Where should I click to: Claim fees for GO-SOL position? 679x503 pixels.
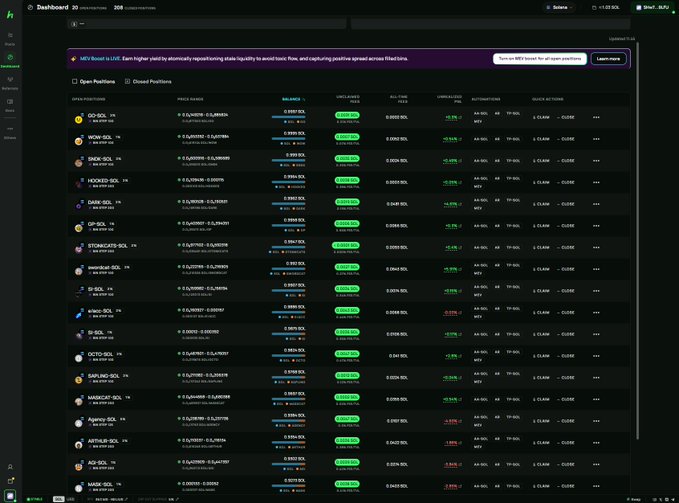[x=541, y=117]
